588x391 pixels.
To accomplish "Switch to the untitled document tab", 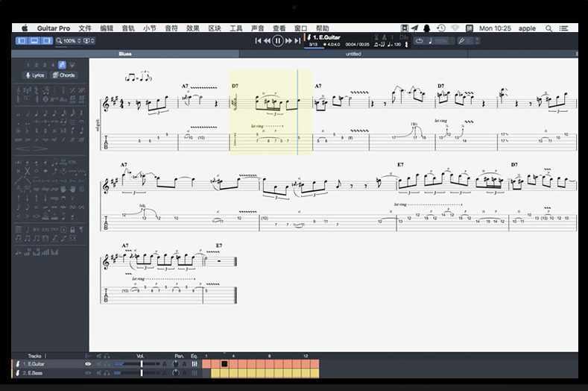I will (x=353, y=54).
